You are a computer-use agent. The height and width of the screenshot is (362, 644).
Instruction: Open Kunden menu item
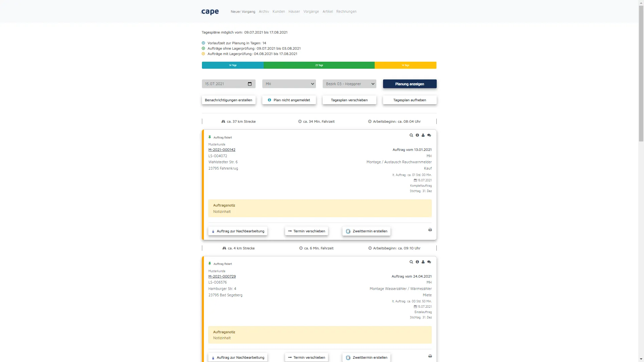pos(279,11)
